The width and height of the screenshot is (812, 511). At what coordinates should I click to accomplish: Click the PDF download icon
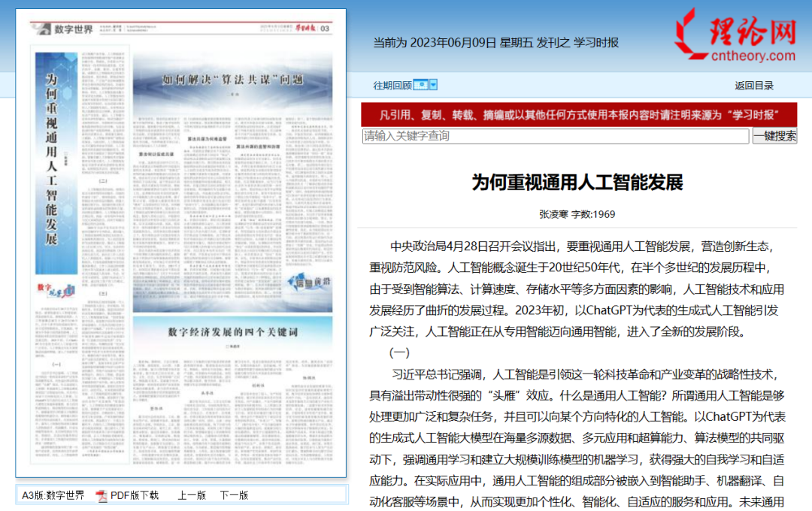[101, 495]
